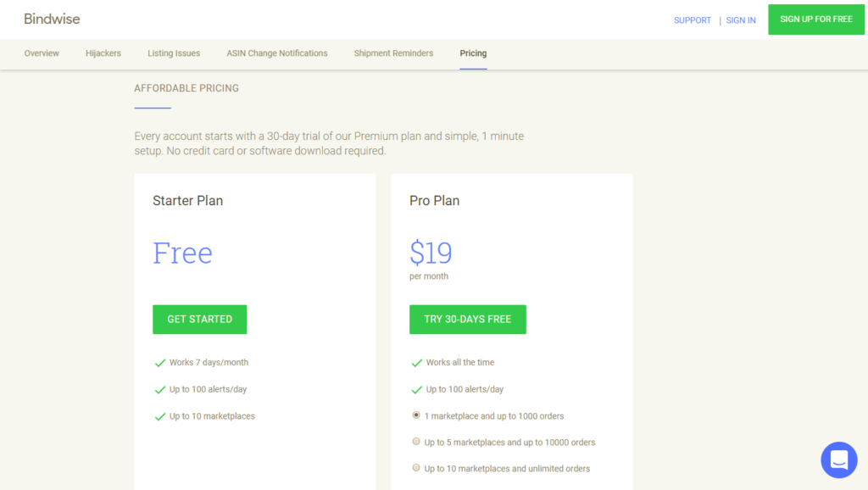The image size is (868, 490).
Task: Click checkmark beside Works 7 days/month
Action: [x=160, y=363]
